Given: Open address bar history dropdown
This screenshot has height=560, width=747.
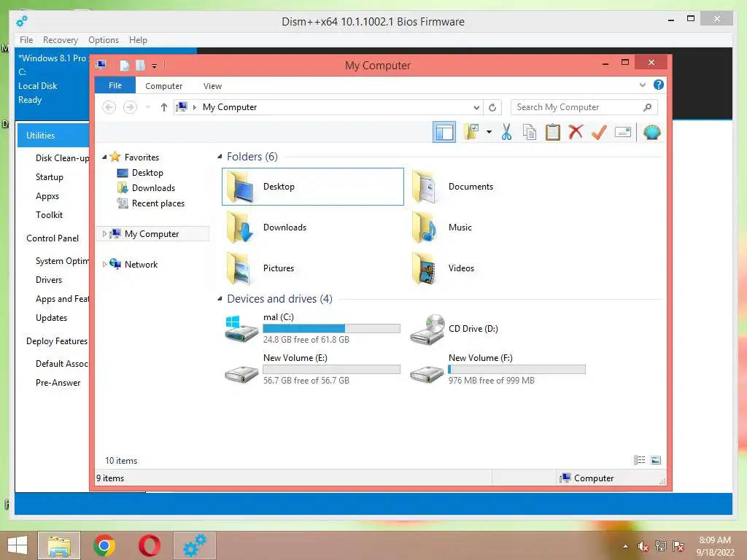Looking at the screenshot, I should click(476, 108).
